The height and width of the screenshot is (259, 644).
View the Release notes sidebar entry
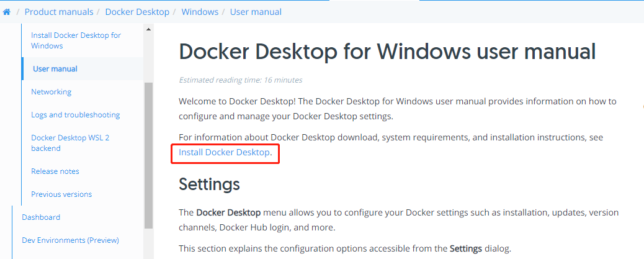pyautogui.click(x=55, y=171)
